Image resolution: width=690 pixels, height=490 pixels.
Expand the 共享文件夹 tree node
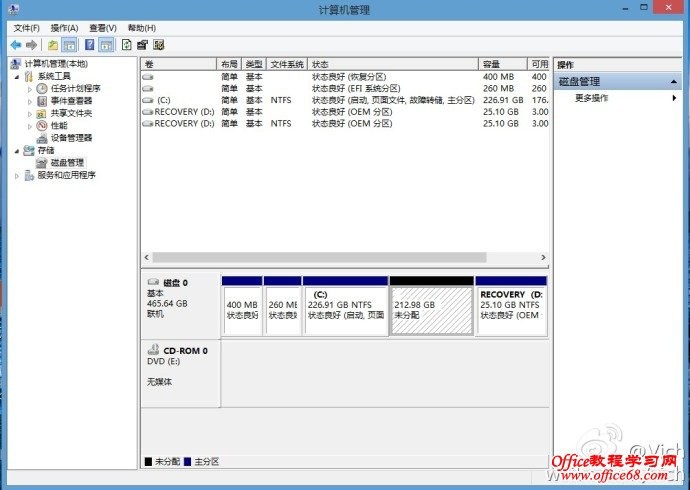[30, 113]
